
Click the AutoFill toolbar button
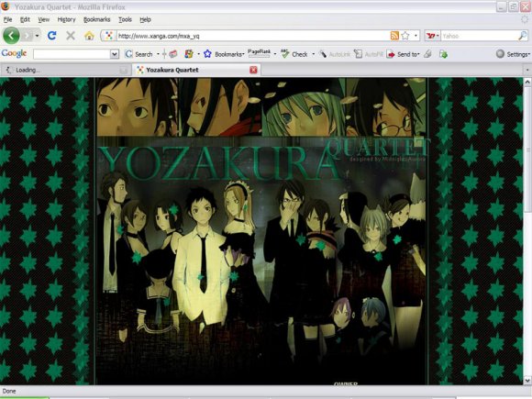[369, 54]
